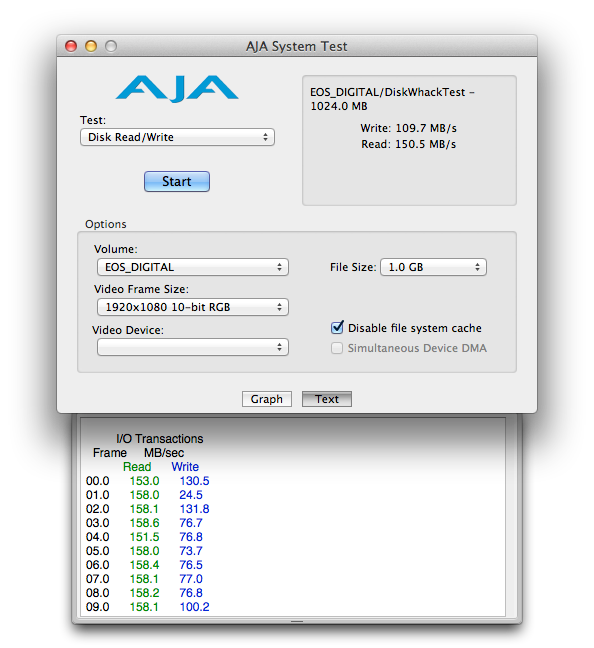594x648 pixels.
Task: Toggle Simultaneous Device DMA checkbox
Action: click(337, 348)
